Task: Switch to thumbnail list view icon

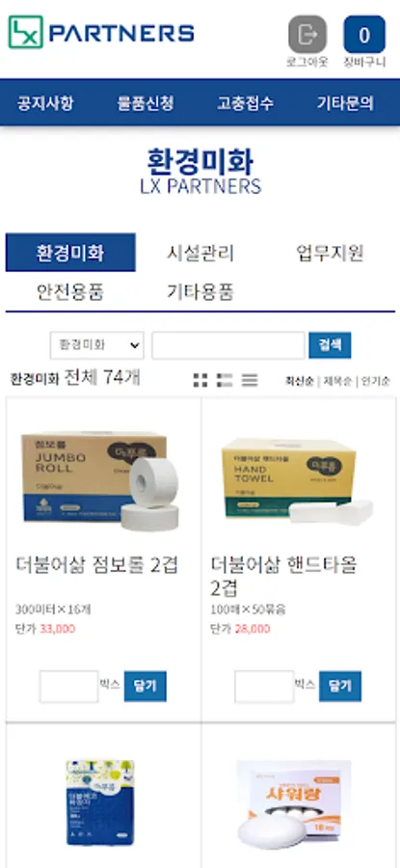Action: tap(225, 380)
